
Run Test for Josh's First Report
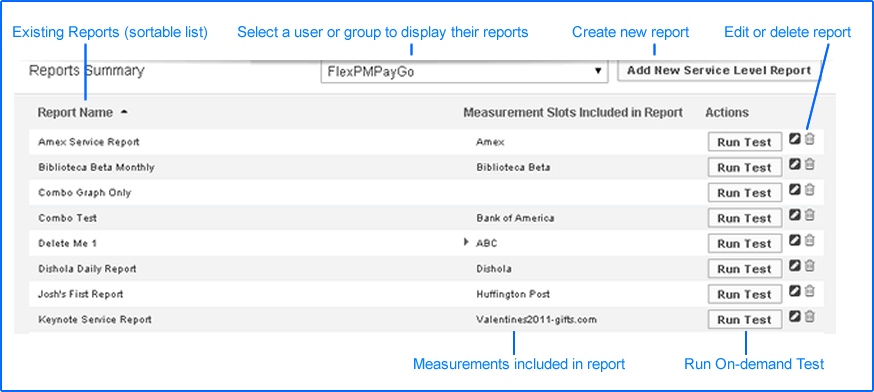point(745,294)
